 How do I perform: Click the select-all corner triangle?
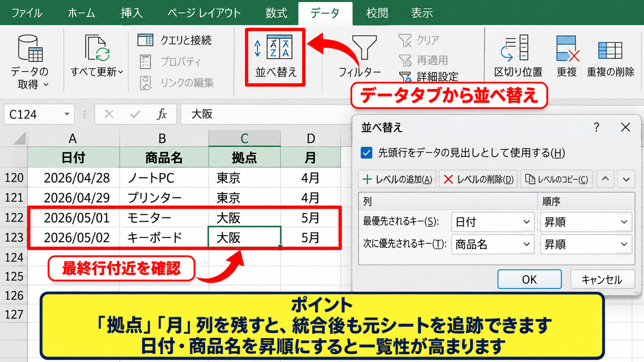click(19, 138)
